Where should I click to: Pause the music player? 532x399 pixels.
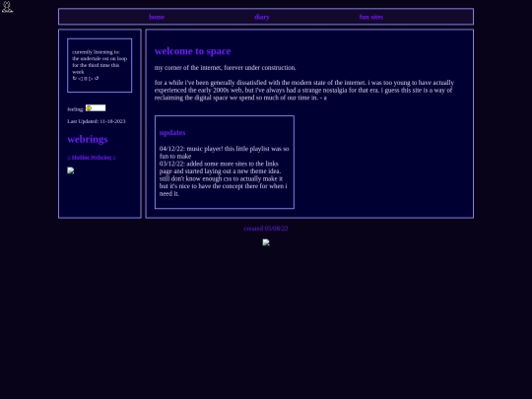[86, 79]
